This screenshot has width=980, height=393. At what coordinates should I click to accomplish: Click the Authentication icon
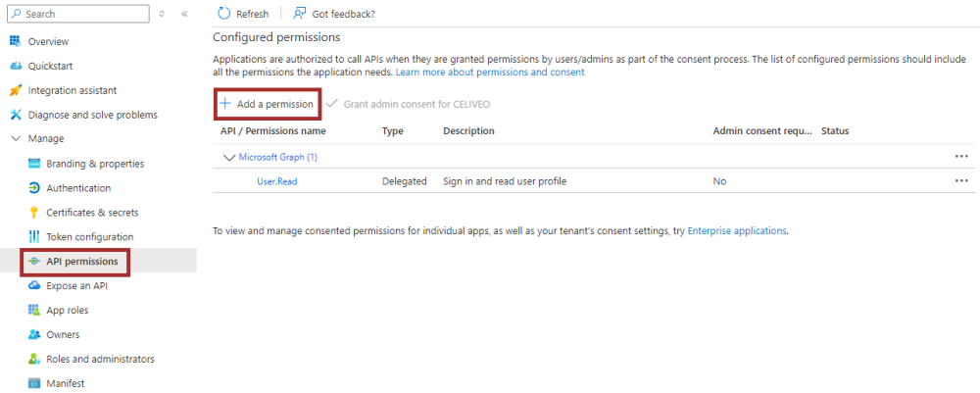[x=34, y=188]
